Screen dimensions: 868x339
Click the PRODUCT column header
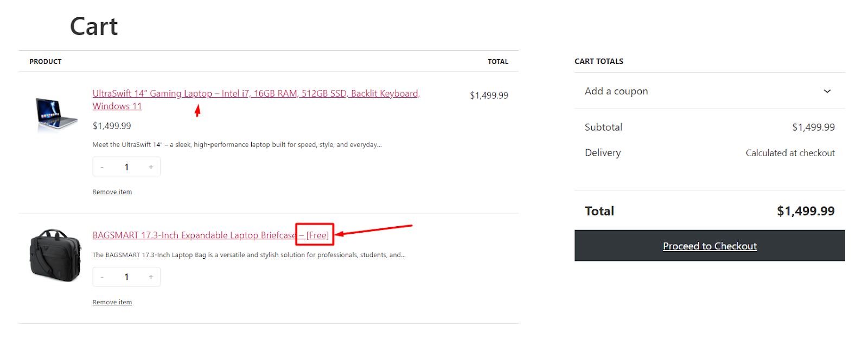click(x=46, y=62)
